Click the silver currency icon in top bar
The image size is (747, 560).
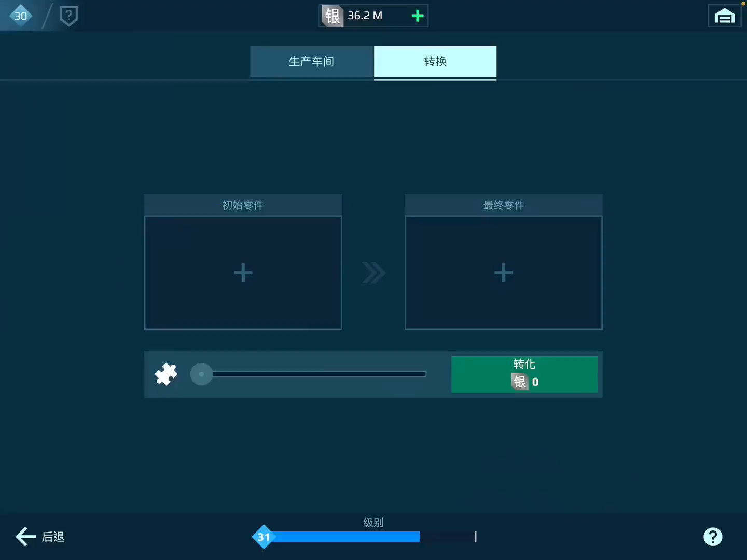click(x=332, y=16)
